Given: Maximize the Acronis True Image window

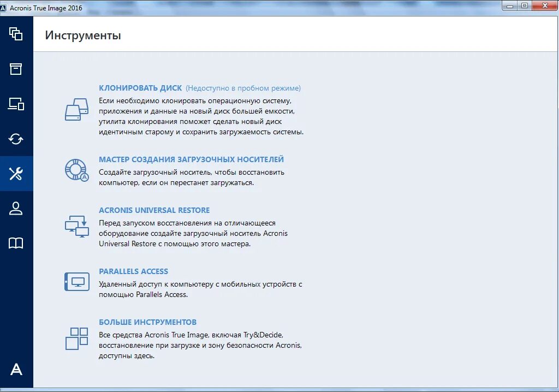Looking at the screenshot, I should tap(525, 5).
